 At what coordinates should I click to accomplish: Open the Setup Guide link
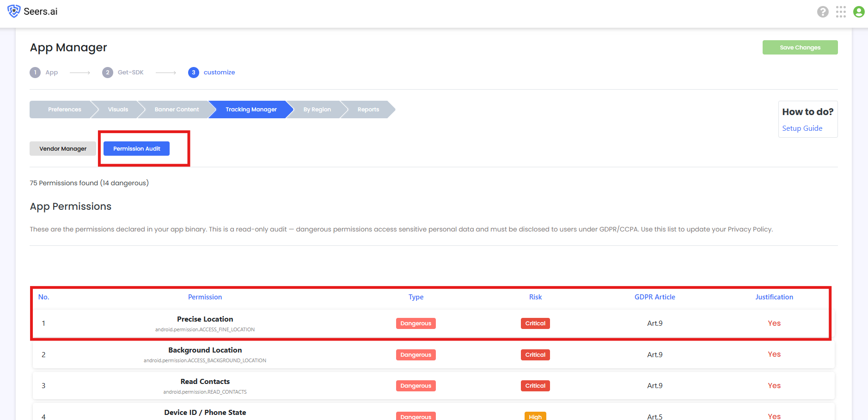[802, 128]
